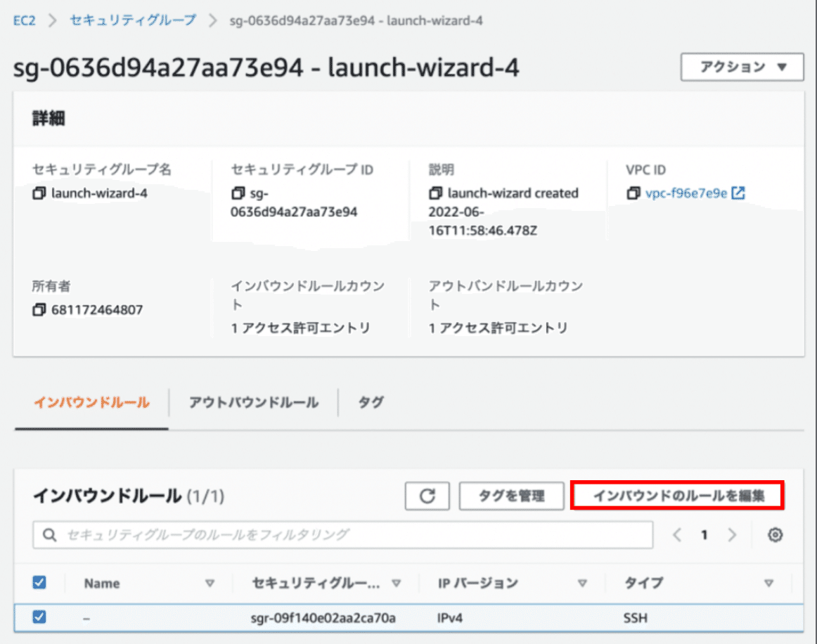Click owner value 681172464807
Viewport: 817px width, 644px height.
tap(97, 310)
